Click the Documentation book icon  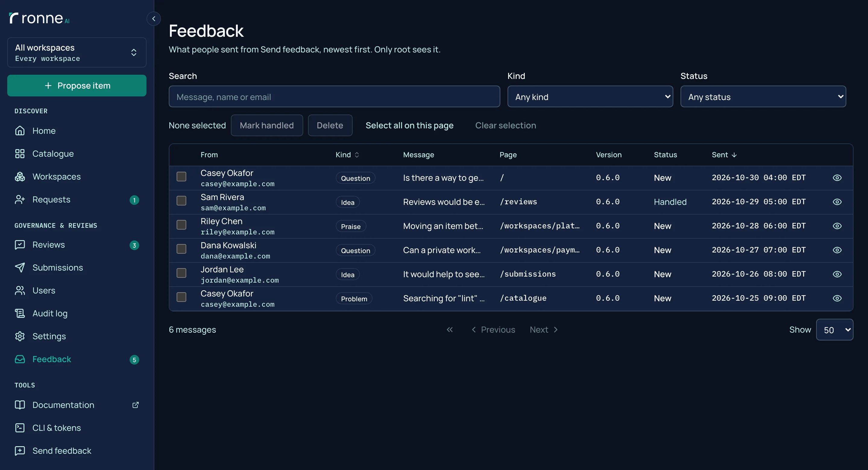click(20, 405)
